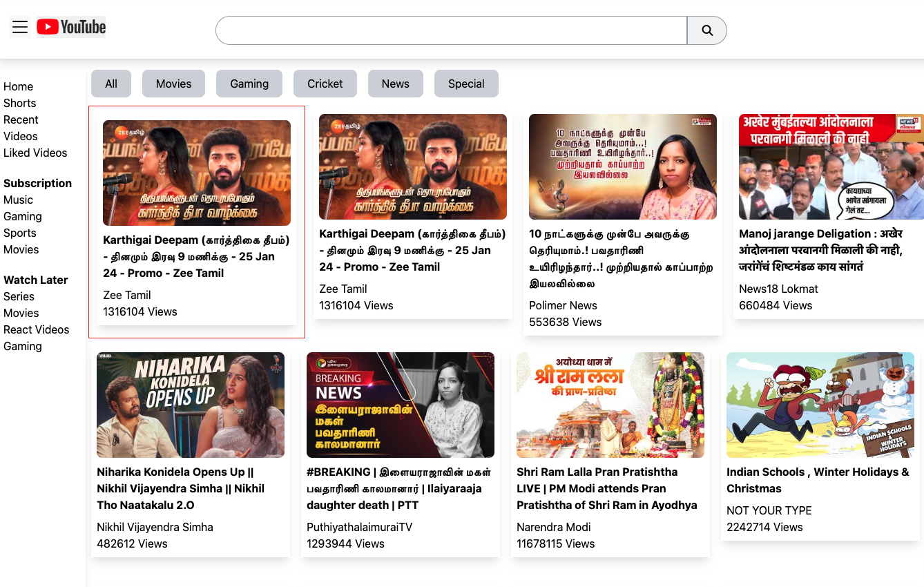Click the YouTube logo
The height and width of the screenshot is (587, 924).
[71, 27]
